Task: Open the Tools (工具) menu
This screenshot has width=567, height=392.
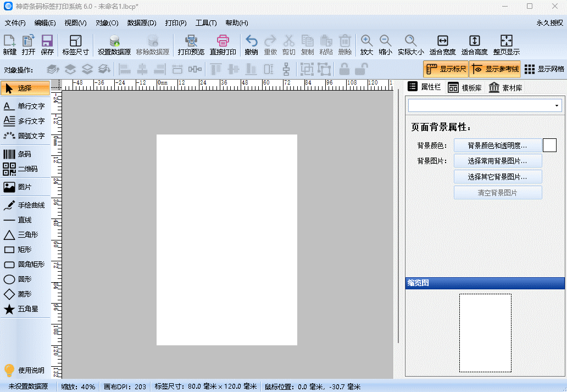Action: pos(206,23)
